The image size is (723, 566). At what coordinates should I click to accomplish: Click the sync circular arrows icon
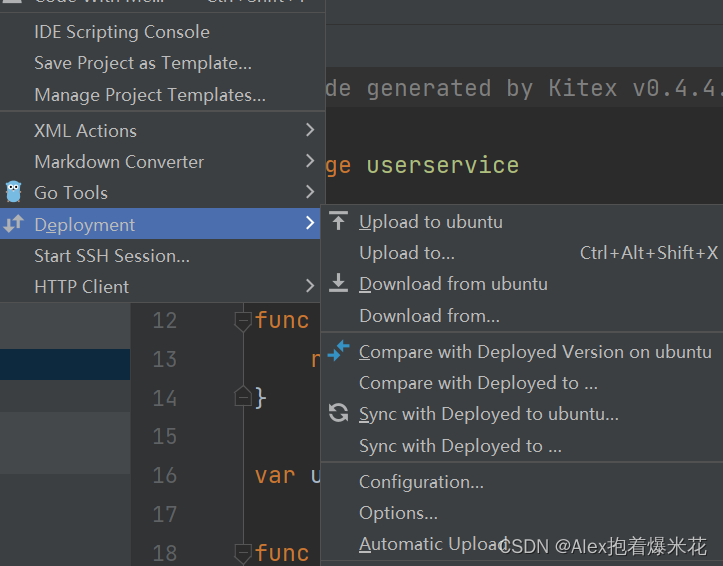tap(338, 413)
